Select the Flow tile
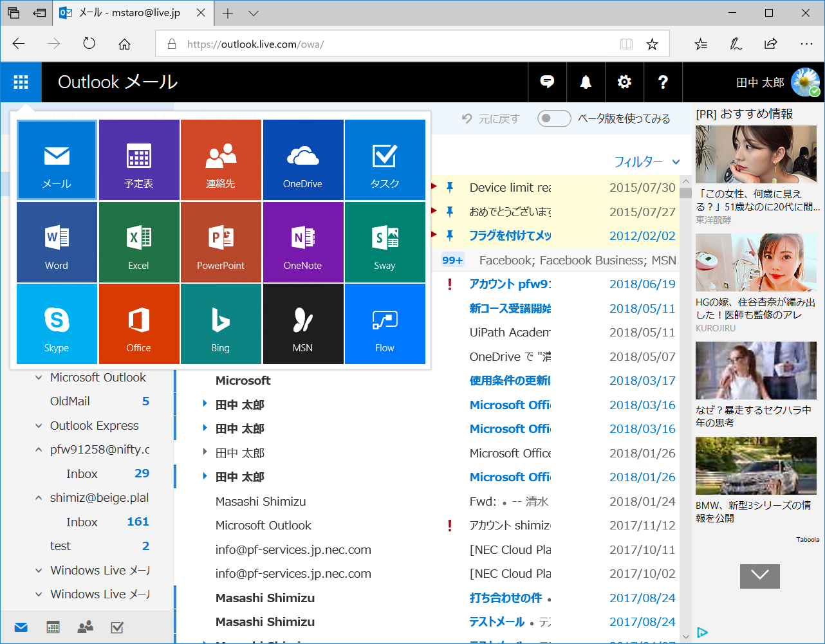 (385, 324)
